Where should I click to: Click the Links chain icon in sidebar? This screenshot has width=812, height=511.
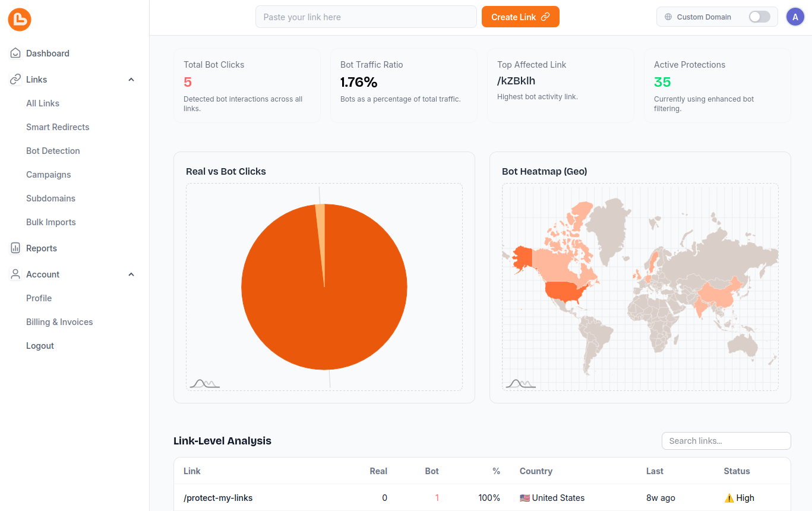pos(15,80)
